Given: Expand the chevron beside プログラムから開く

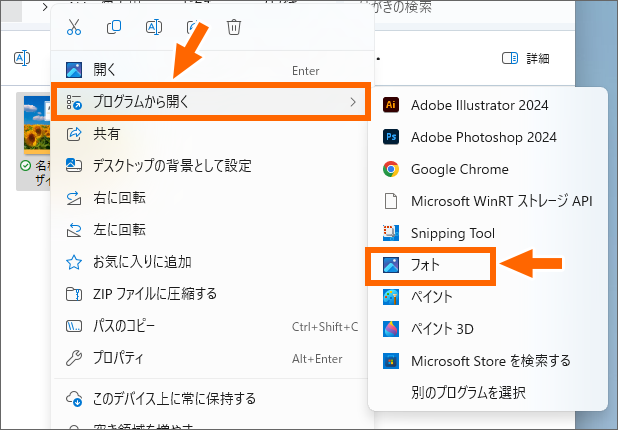Looking at the screenshot, I should coord(353,102).
